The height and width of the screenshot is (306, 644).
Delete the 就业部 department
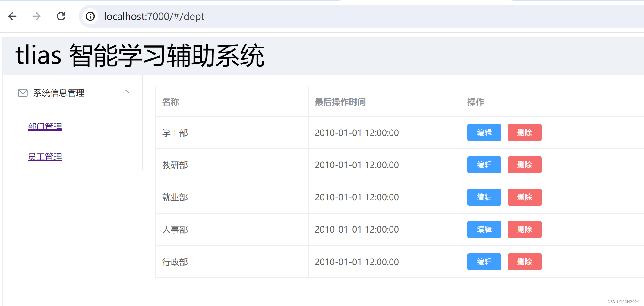525,197
